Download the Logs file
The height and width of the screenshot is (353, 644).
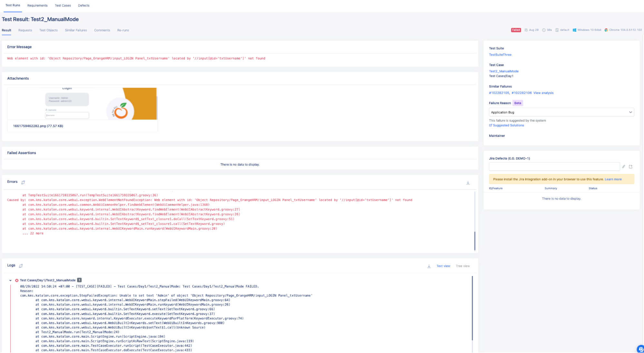click(x=429, y=266)
